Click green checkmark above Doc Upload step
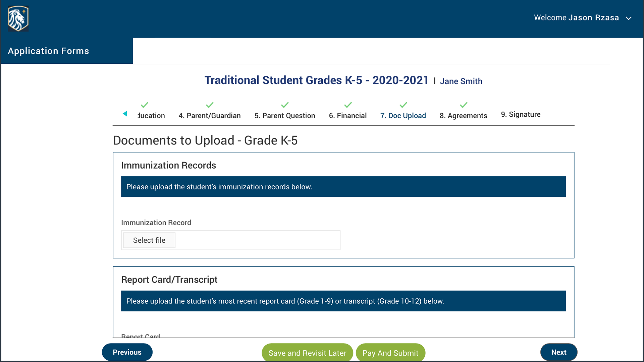 403,105
